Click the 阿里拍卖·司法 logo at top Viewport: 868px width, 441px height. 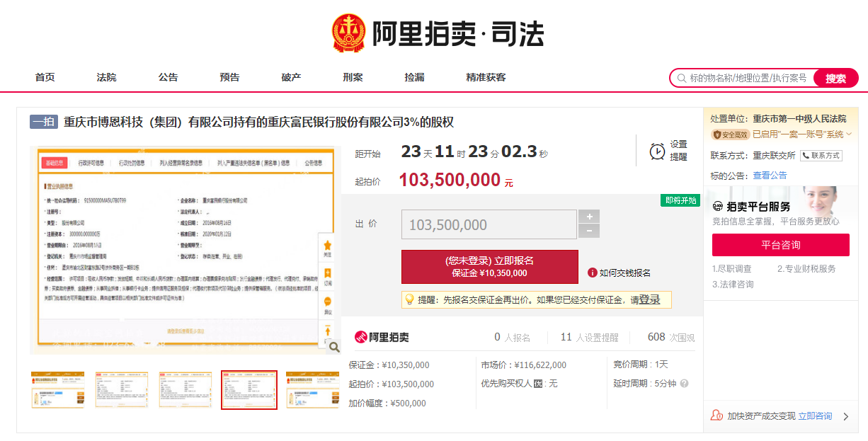point(437,33)
